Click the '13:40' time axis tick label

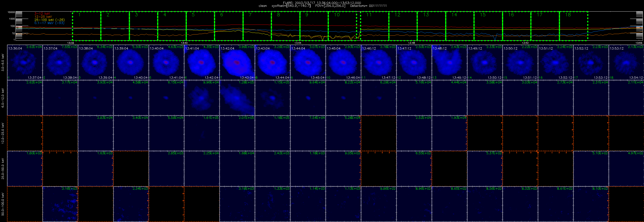click(x=184, y=43)
